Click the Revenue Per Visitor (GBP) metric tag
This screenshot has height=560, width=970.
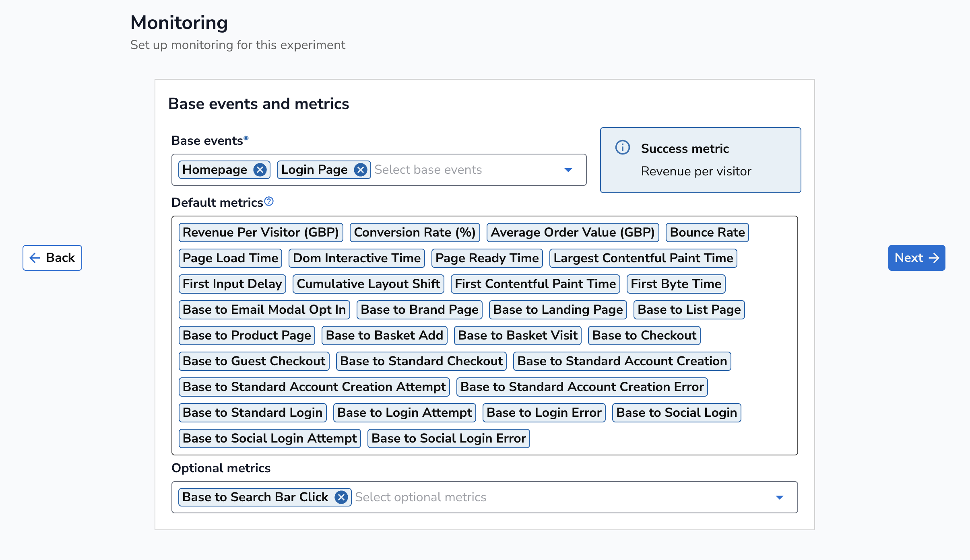261,233
